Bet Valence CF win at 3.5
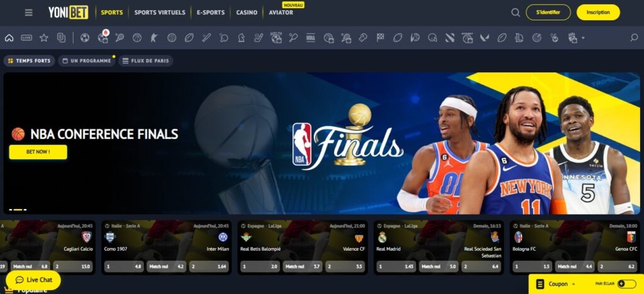The width and height of the screenshot is (644, 294). (345, 266)
